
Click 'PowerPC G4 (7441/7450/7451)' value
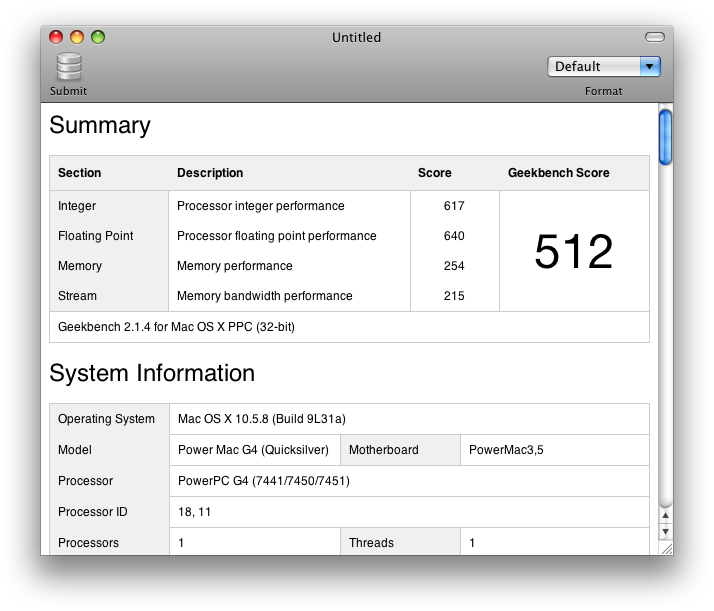(264, 481)
